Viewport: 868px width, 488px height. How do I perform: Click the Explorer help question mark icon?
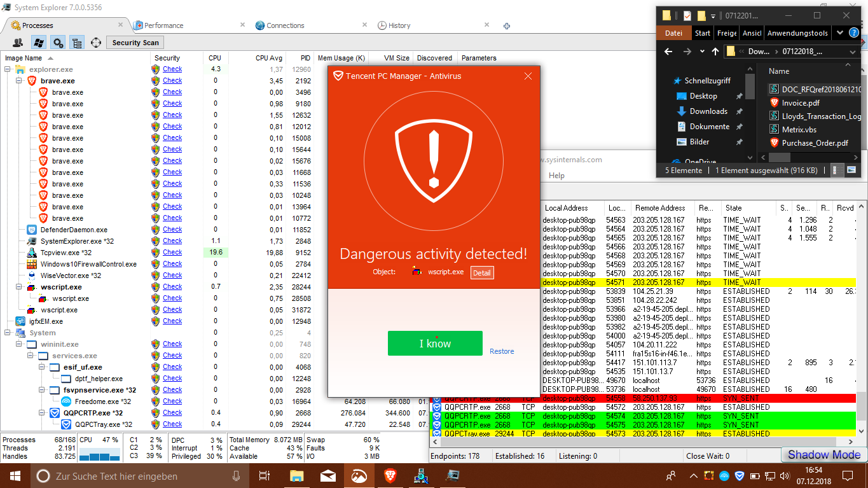click(854, 33)
